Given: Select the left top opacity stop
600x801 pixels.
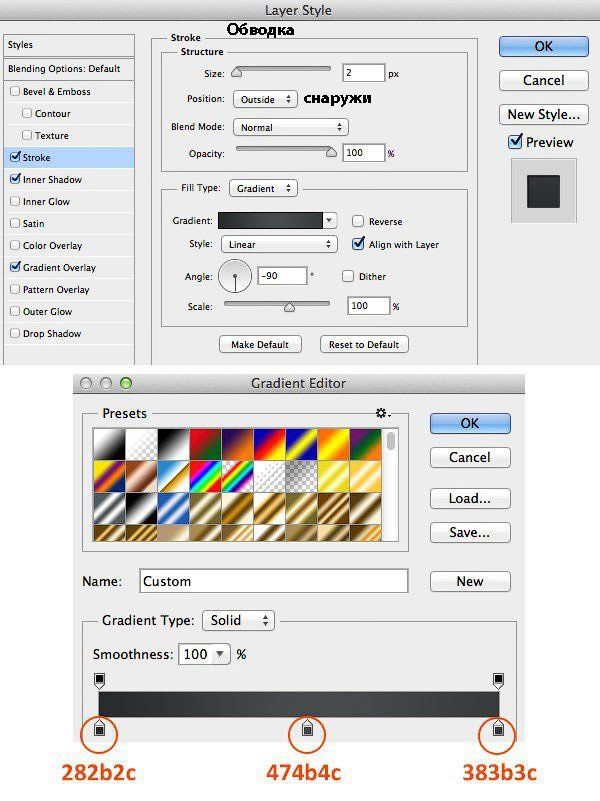Looking at the screenshot, I should pyautogui.click(x=100, y=680).
